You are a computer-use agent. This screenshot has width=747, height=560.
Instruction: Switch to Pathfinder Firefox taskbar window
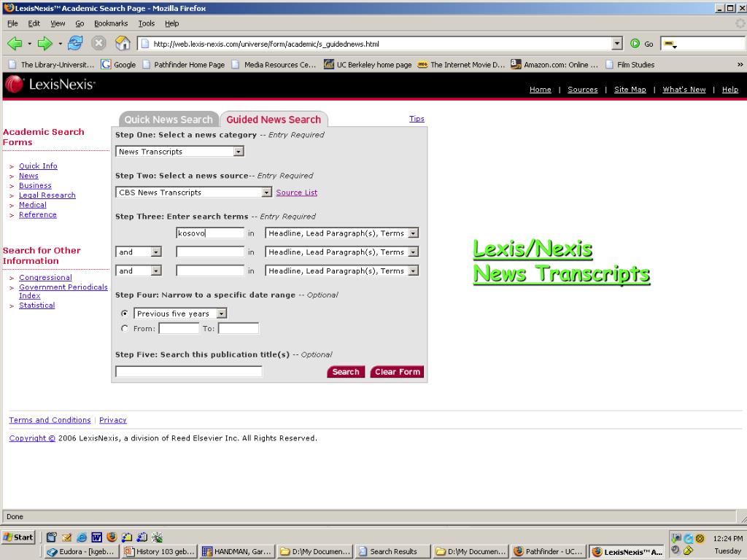549,551
